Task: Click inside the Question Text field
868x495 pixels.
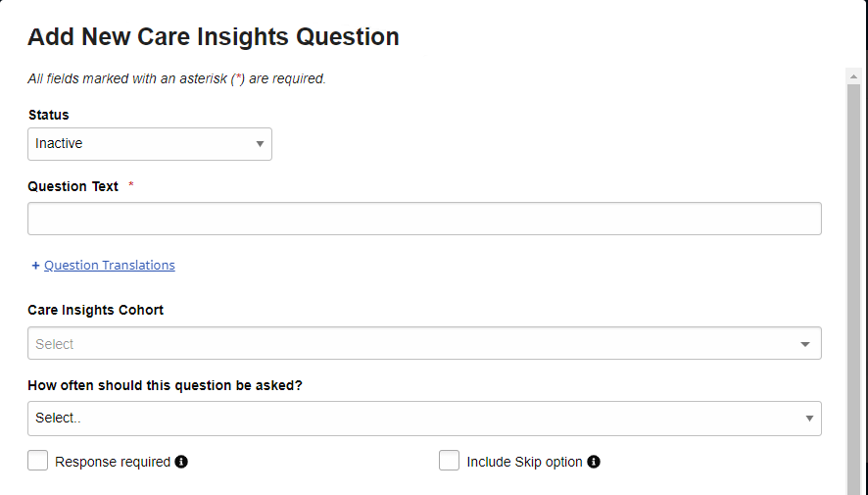Action: pyautogui.click(x=424, y=219)
